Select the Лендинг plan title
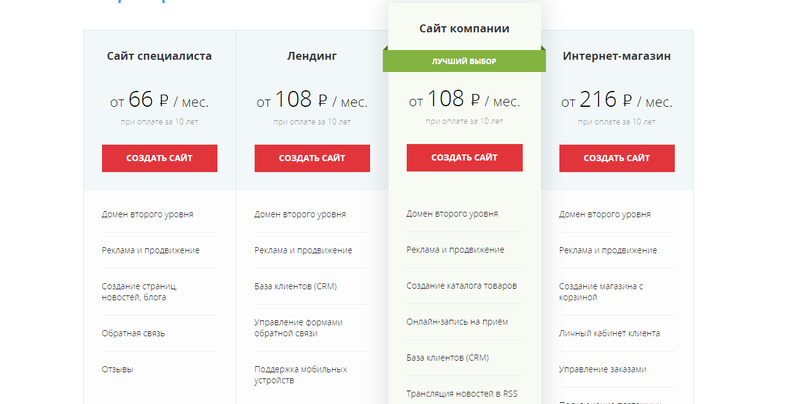800x404 pixels. tap(312, 56)
